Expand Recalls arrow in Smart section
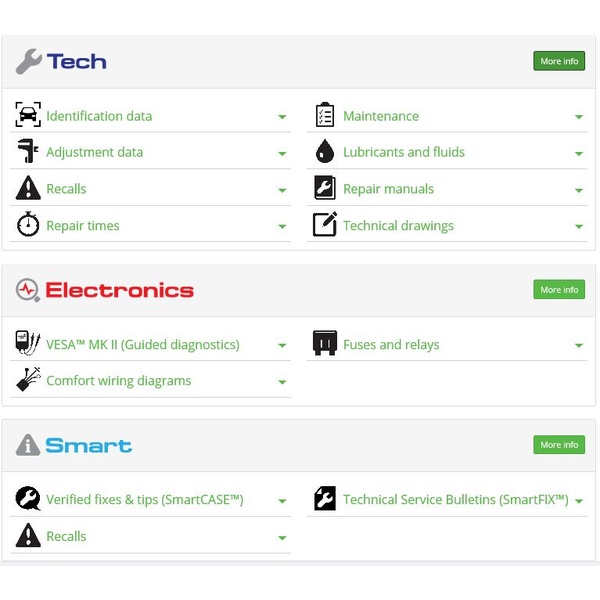This screenshot has width=600, height=600. point(282,538)
